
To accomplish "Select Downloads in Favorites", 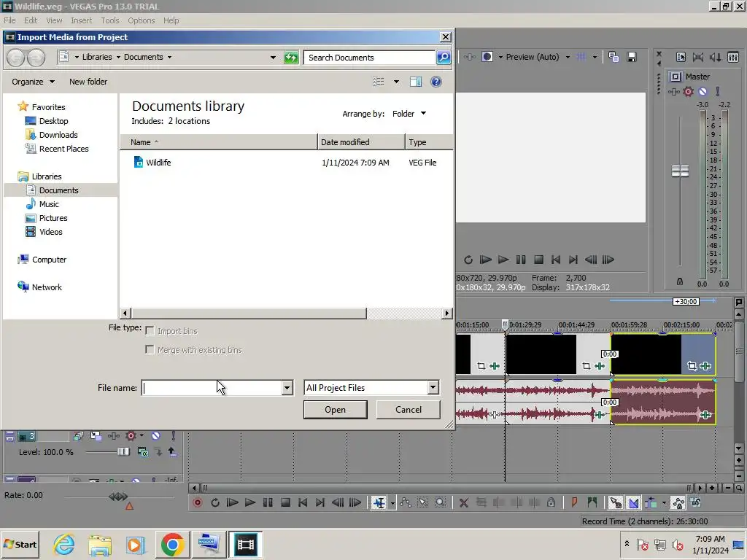I will tap(58, 135).
